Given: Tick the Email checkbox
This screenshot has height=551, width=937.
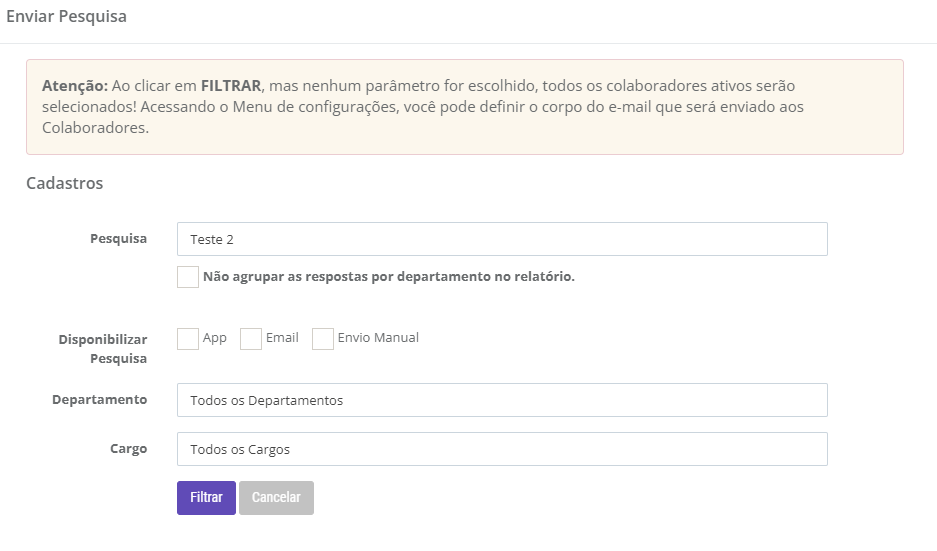Looking at the screenshot, I should click(251, 339).
